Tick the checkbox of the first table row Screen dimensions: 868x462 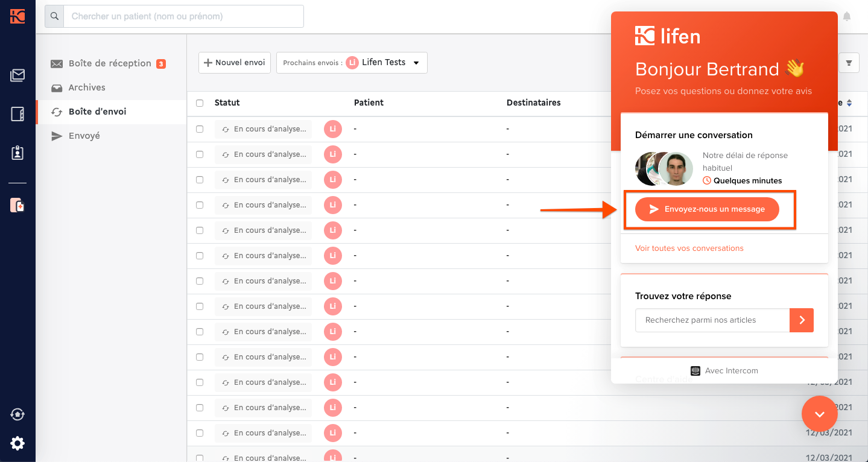tap(200, 129)
